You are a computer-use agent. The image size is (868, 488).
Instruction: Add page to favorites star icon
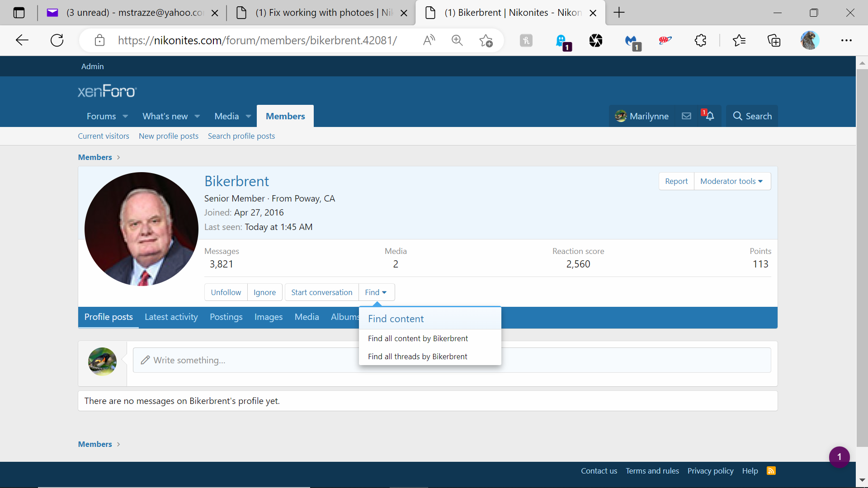[x=486, y=40]
